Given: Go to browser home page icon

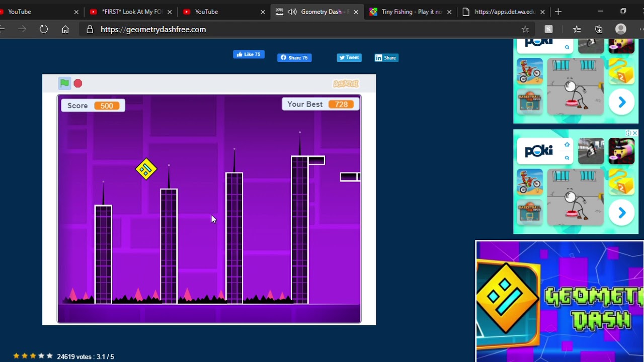Looking at the screenshot, I should point(65,29).
